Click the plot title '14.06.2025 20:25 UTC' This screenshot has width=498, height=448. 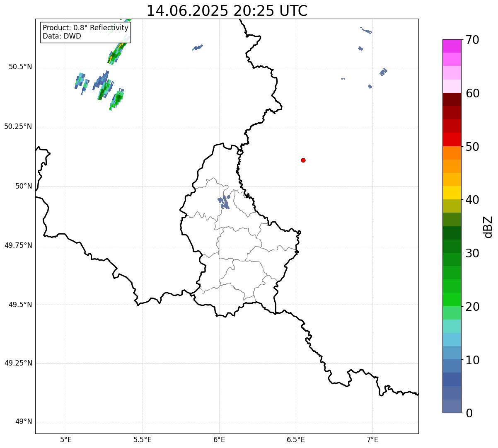227,11
